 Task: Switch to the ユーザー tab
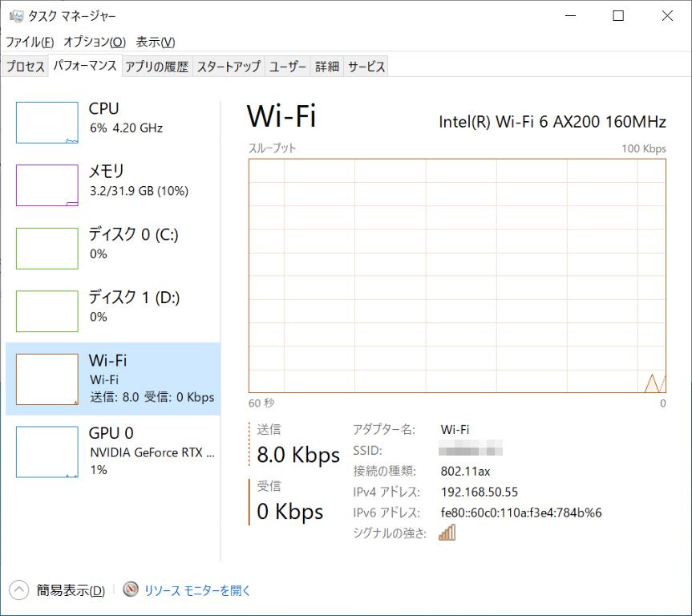[x=287, y=67]
